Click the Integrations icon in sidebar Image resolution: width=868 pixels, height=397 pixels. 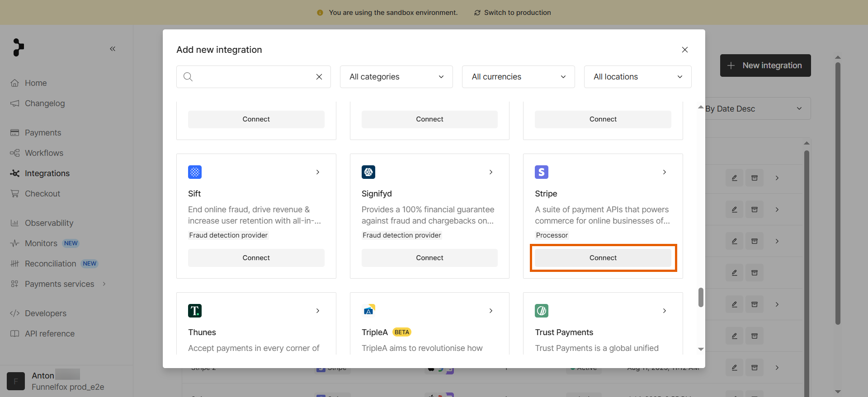tap(15, 173)
